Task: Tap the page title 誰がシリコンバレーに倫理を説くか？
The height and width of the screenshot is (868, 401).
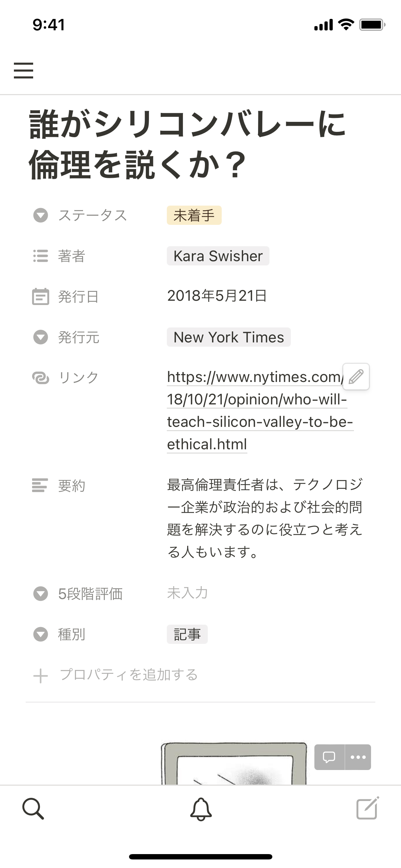Action: pos(187,144)
